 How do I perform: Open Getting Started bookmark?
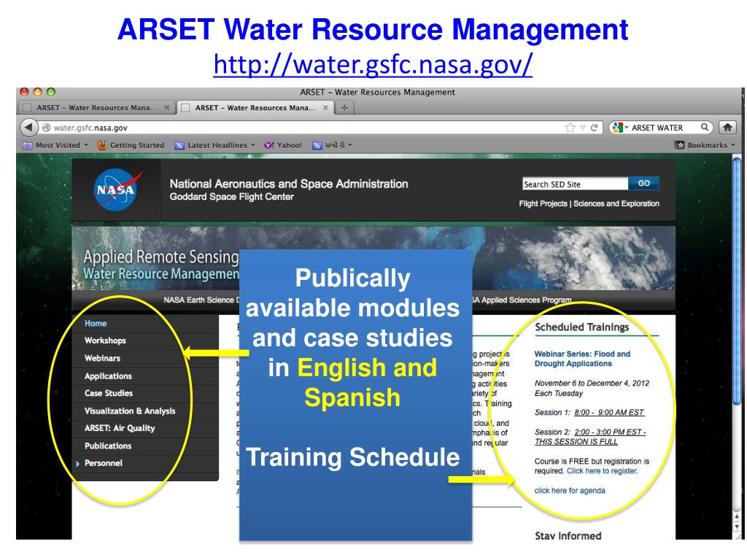131,145
